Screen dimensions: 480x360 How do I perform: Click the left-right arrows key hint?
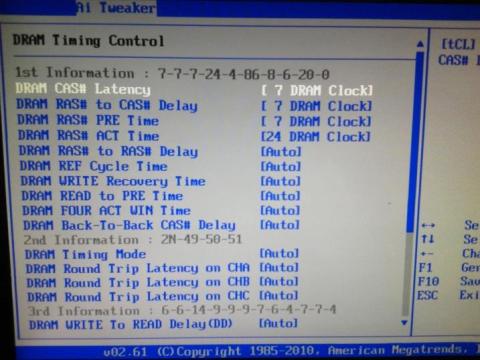coord(428,226)
